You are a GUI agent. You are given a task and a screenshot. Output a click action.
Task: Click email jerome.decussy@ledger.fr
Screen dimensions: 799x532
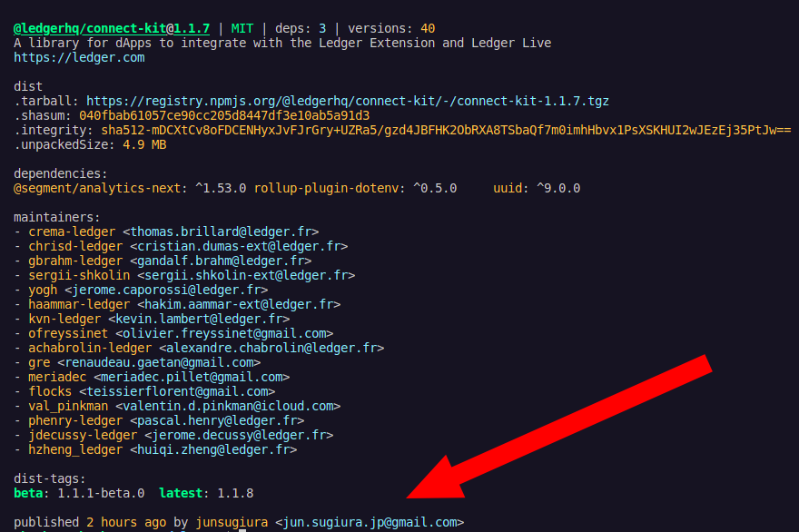(x=239, y=435)
